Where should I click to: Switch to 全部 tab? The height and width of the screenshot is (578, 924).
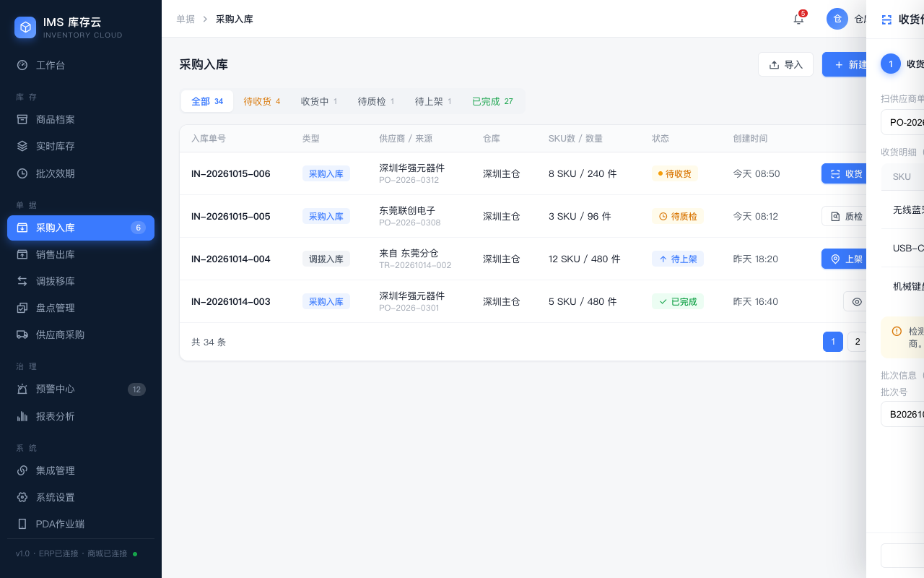pyautogui.click(x=207, y=101)
